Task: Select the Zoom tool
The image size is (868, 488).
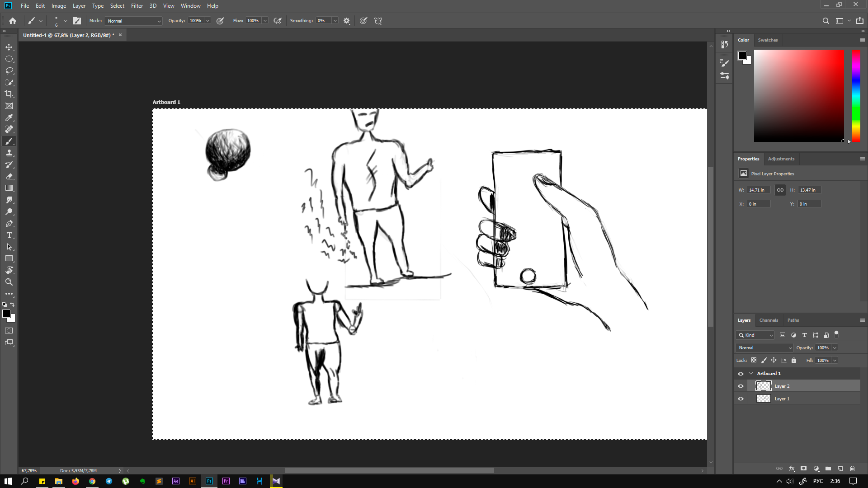Action: click(9, 282)
